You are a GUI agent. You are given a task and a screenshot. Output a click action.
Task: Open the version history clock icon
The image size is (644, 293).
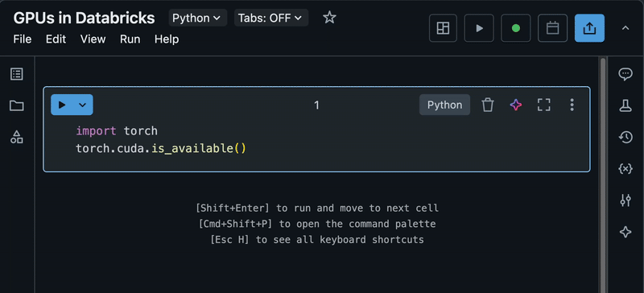[625, 138]
